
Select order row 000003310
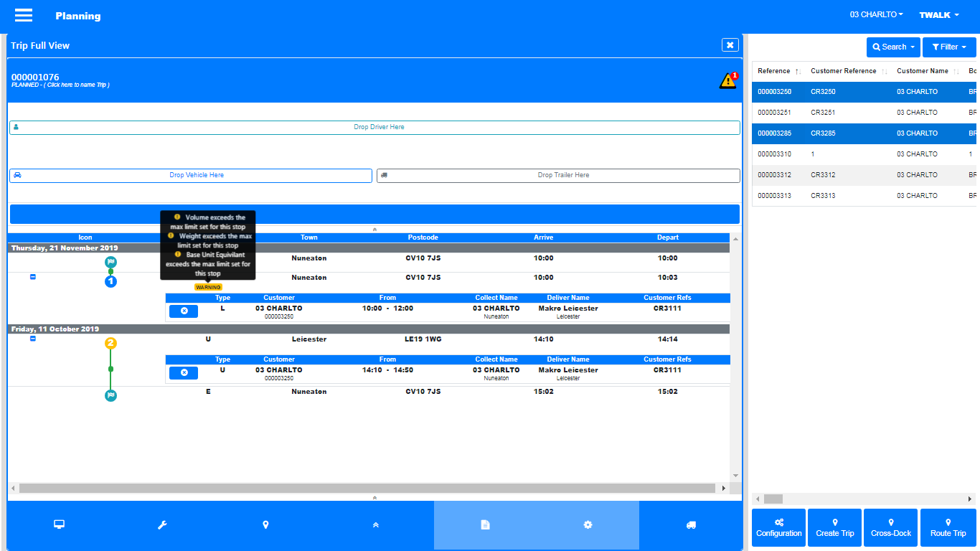(x=864, y=154)
